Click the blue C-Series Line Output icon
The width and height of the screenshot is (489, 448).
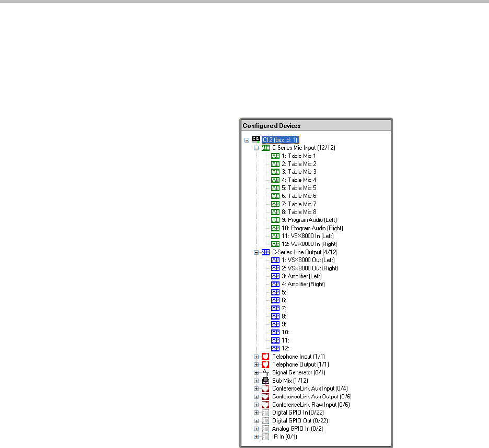pyautogui.click(x=265, y=252)
